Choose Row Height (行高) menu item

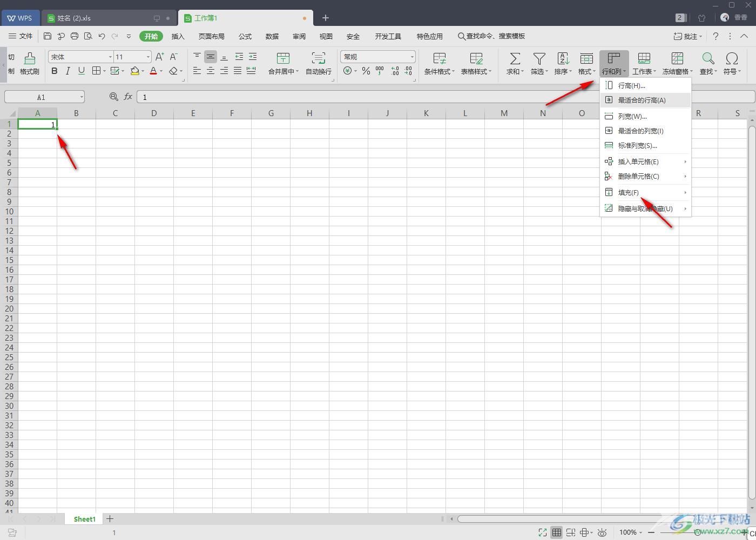[646, 85]
